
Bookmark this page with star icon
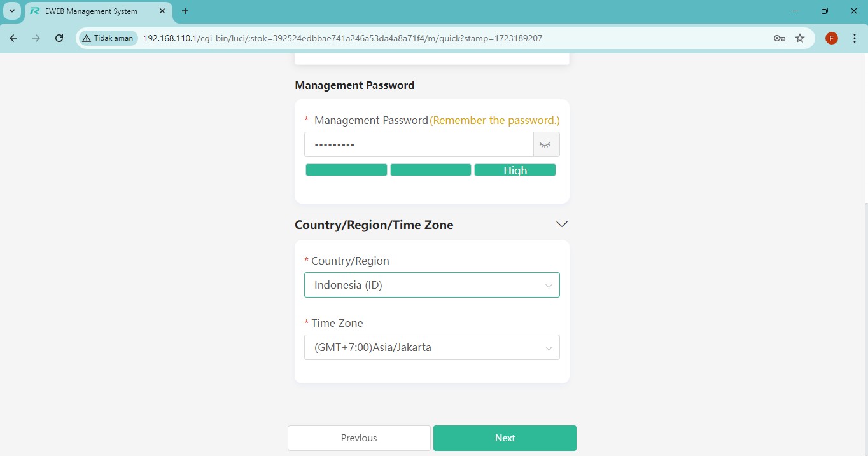pos(800,38)
